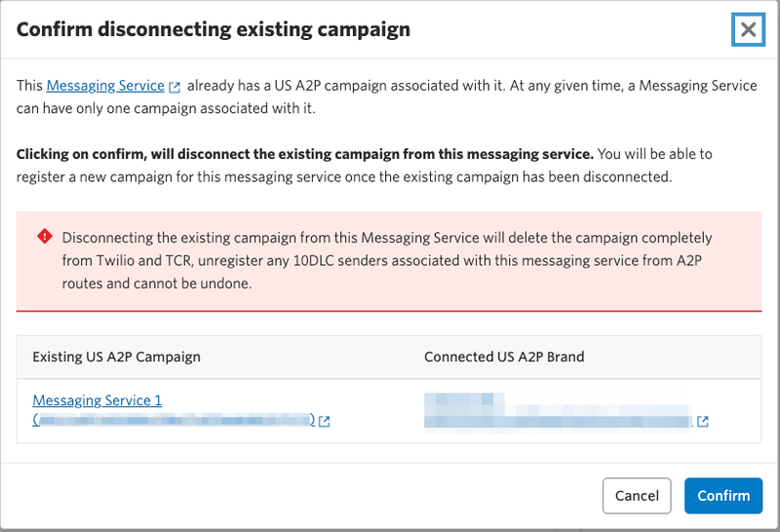Click the red warning diamond icon
The height and width of the screenshot is (532, 780).
(45, 236)
